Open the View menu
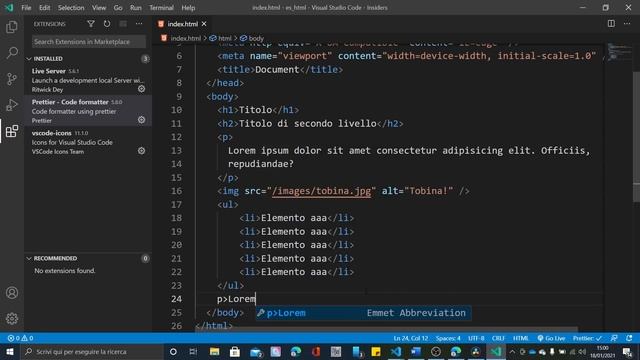Viewport: 640px width, 360px height. (x=99, y=8)
